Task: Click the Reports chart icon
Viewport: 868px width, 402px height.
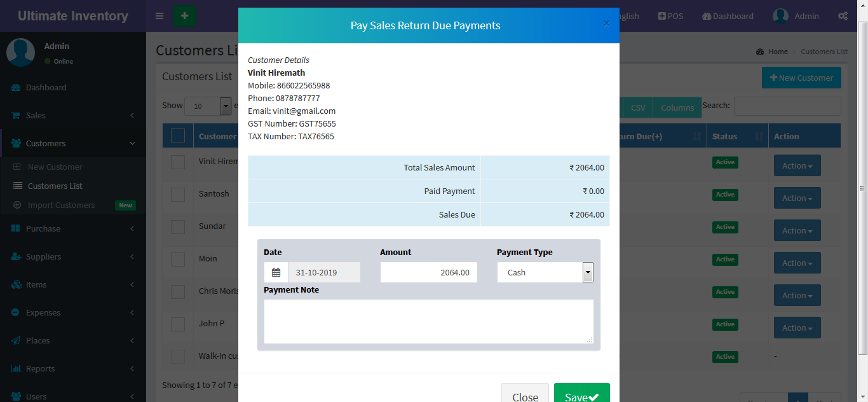Action: click(x=16, y=369)
